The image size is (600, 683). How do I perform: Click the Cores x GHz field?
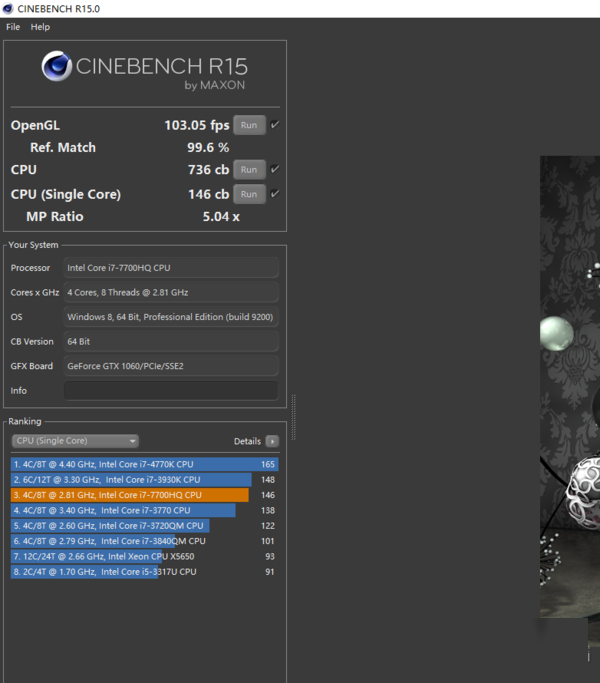[171, 292]
